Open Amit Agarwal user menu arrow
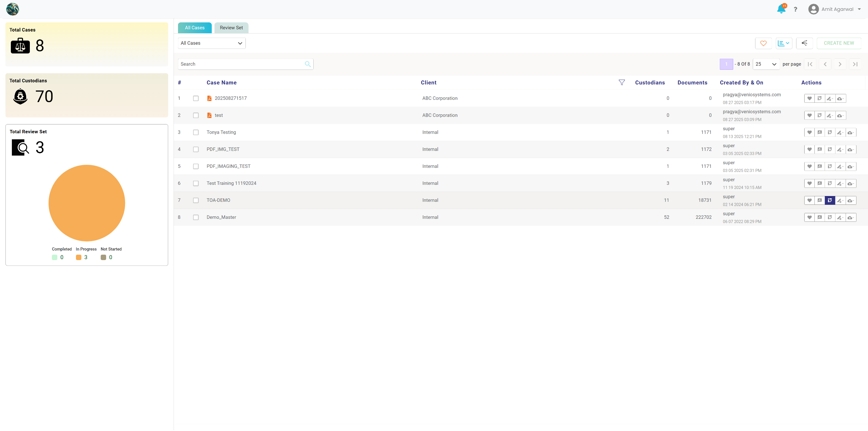The width and height of the screenshot is (868, 431). tap(859, 9)
